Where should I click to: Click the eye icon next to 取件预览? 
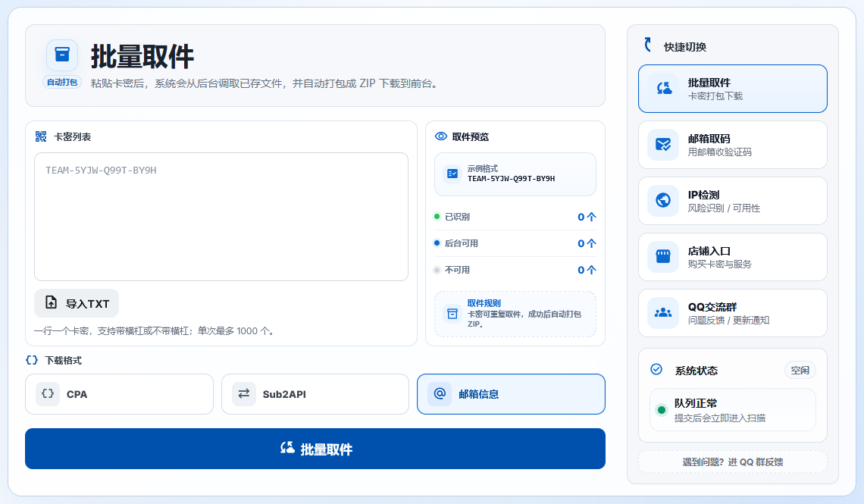point(441,136)
